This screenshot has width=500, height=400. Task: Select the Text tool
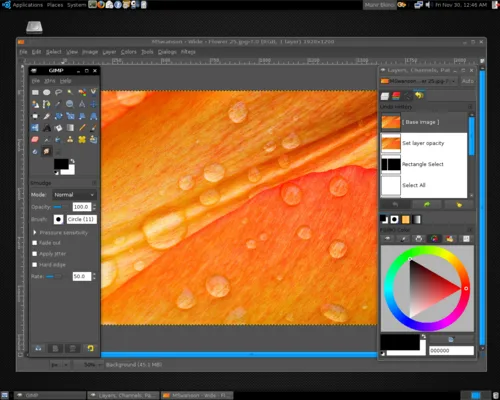pos(47,128)
